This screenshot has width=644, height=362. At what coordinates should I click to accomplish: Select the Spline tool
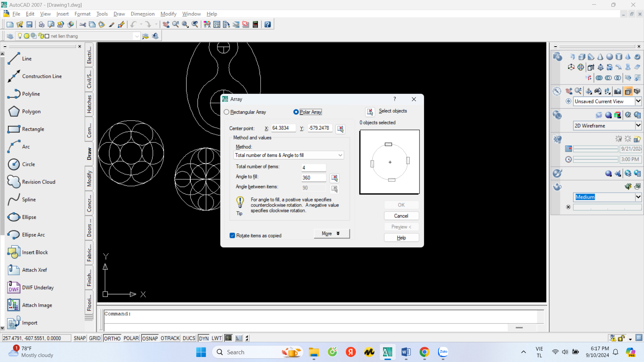pos(21,199)
